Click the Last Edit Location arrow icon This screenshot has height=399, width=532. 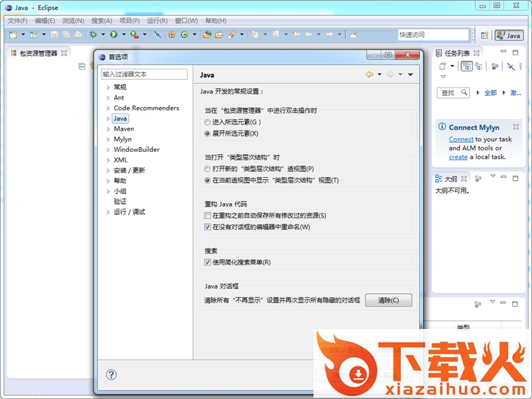point(297,34)
